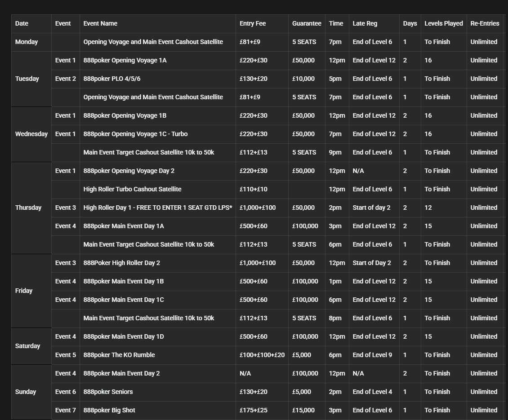Click the Date column header

coord(22,23)
